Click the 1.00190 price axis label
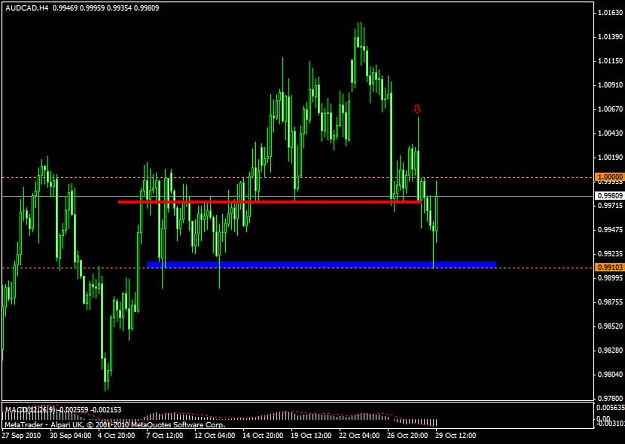This screenshot has width=625, height=444. tap(610, 157)
